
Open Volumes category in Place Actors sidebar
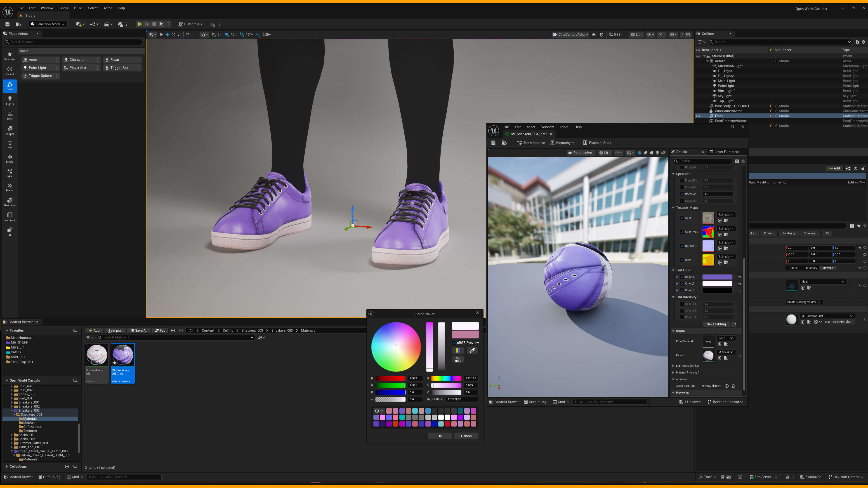pyautogui.click(x=10, y=217)
